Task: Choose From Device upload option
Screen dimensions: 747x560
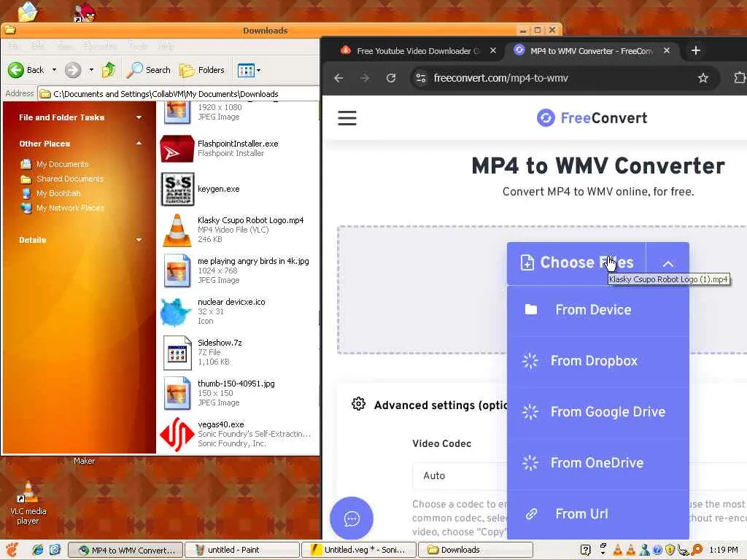Action: [x=598, y=310]
